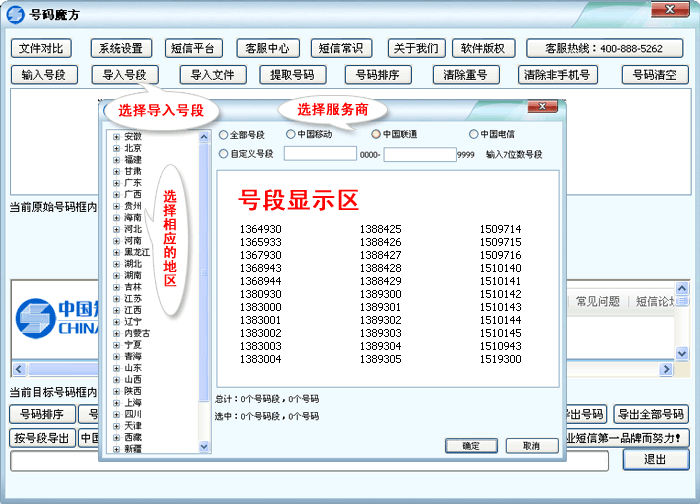Click the custom segment start input field

320,154
